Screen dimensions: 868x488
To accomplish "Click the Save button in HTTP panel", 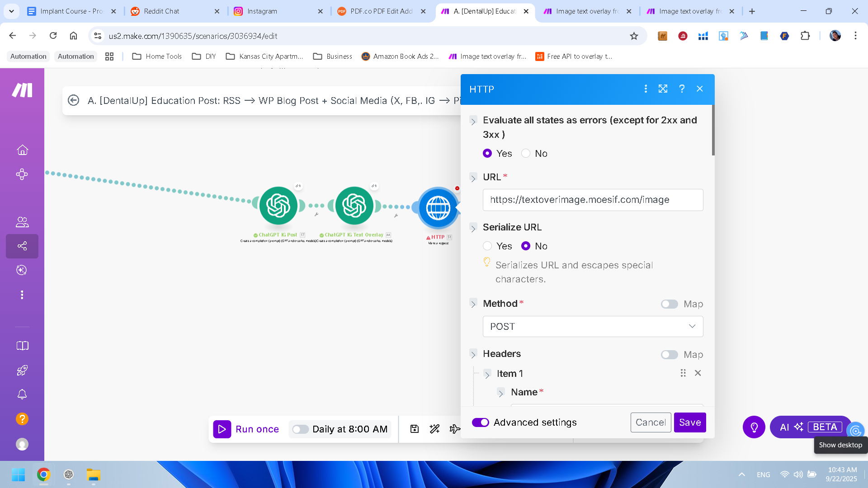I will (689, 422).
